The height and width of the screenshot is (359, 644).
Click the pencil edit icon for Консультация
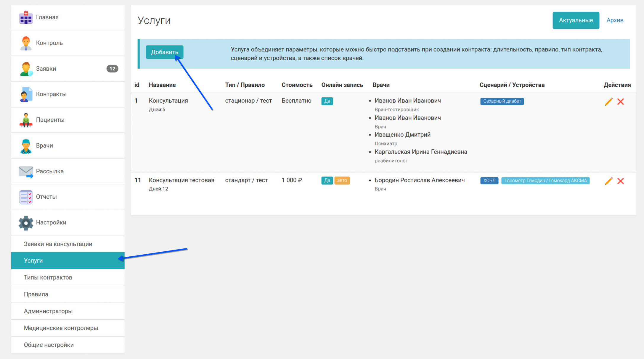[608, 102]
